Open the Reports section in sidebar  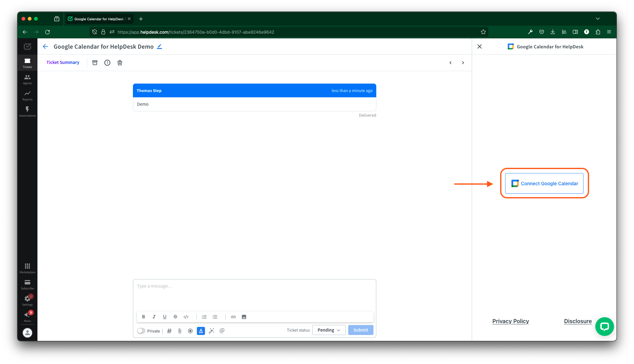27,95
